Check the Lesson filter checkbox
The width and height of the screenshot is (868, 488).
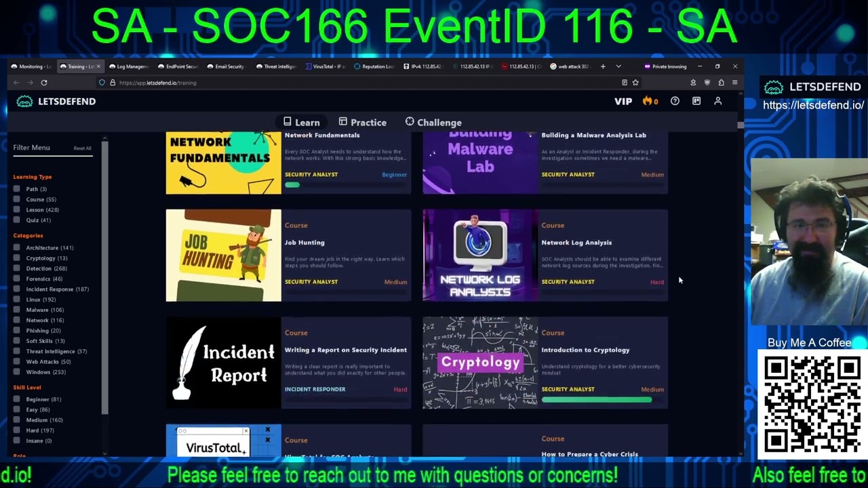click(x=16, y=209)
